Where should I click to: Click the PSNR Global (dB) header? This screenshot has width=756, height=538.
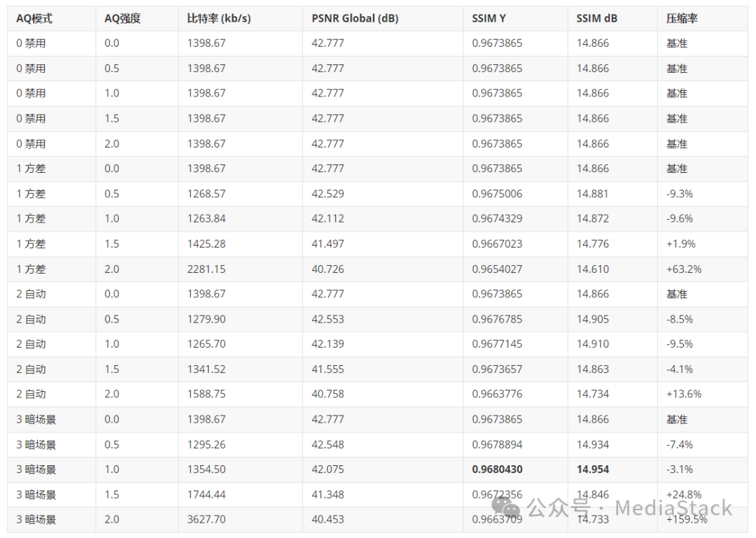355,18
